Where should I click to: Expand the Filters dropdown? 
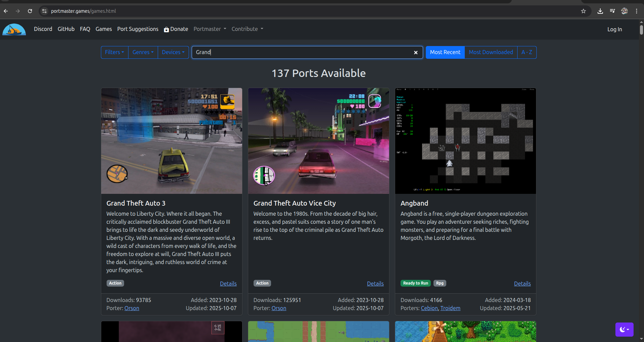(114, 52)
